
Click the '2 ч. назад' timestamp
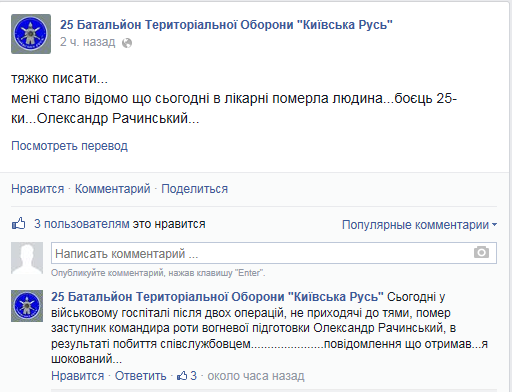click(x=87, y=42)
